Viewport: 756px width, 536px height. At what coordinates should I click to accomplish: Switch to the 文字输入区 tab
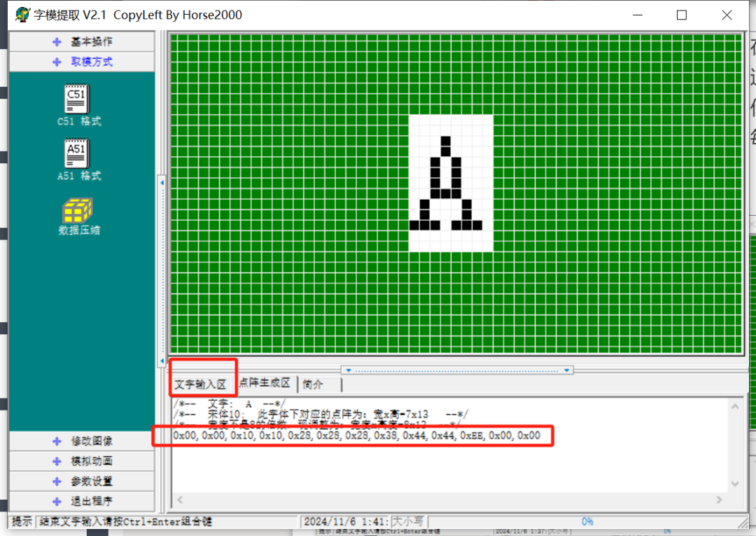201,385
